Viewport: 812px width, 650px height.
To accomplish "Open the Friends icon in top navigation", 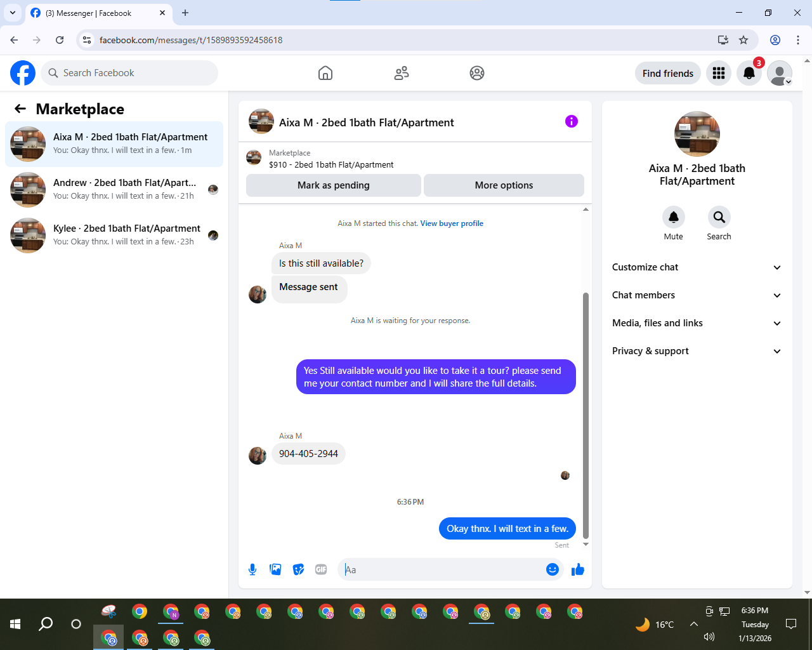I will 402,73.
